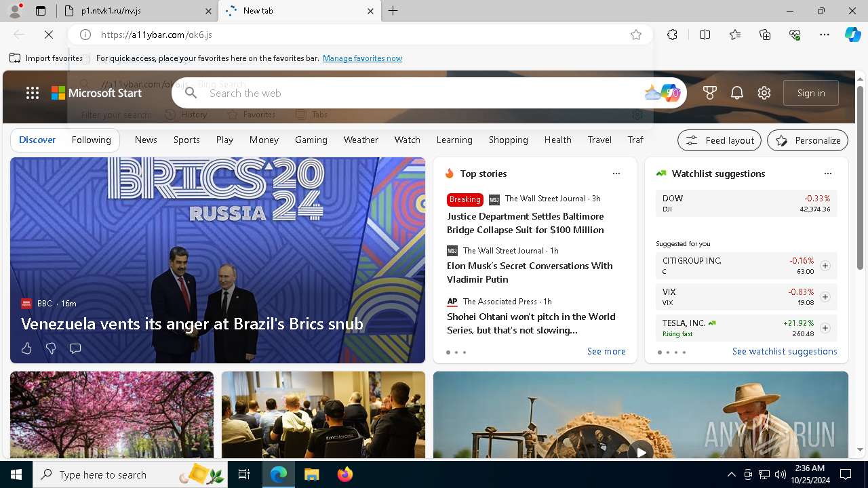Open the Watch category
Screen dimensions: 868x488
coord(408,140)
